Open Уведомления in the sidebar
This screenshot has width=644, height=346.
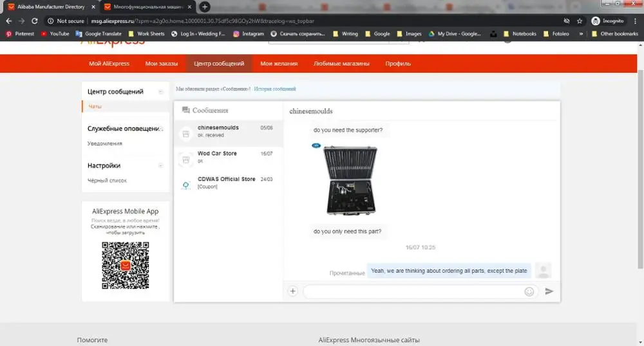[105, 143]
